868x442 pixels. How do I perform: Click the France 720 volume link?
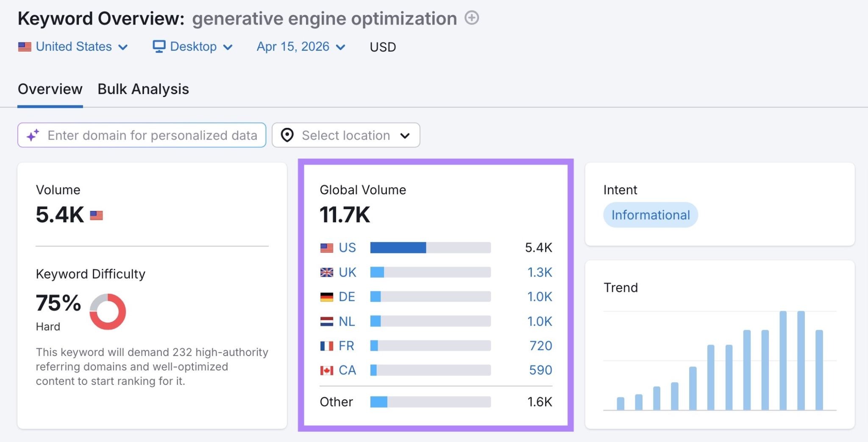(x=541, y=345)
